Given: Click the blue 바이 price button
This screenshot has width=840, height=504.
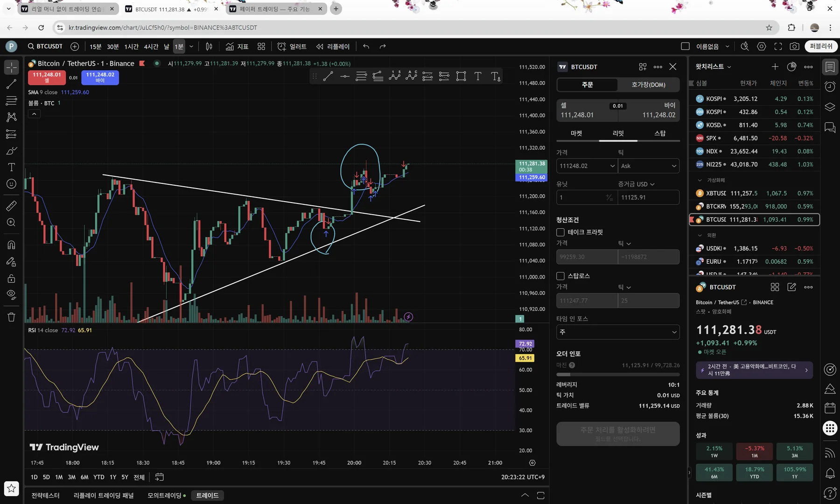Looking at the screenshot, I should 100,77.
